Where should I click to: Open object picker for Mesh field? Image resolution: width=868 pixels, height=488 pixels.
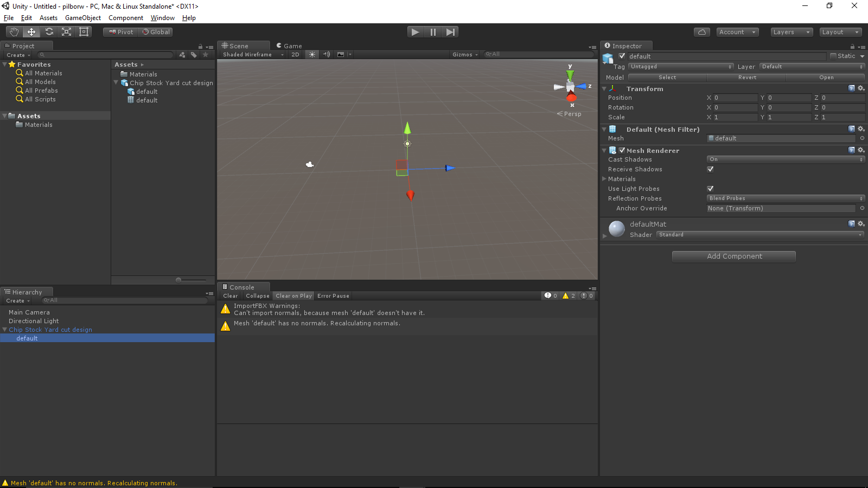tap(862, 138)
